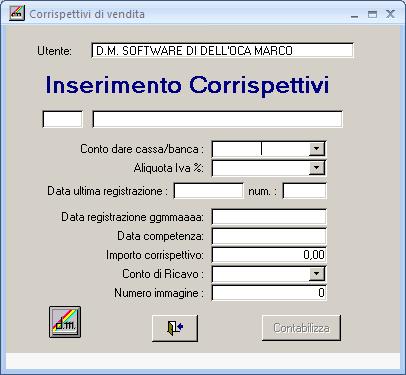Image resolution: width=406 pixels, height=375 pixels.
Task: Click the 'Data competenza:' label
Action: coord(160,236)
